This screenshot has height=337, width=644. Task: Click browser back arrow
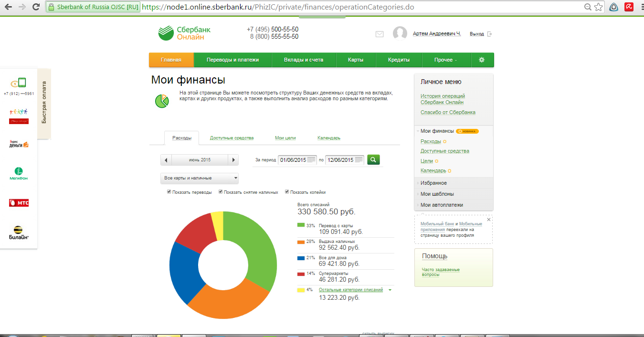[8, 7]
